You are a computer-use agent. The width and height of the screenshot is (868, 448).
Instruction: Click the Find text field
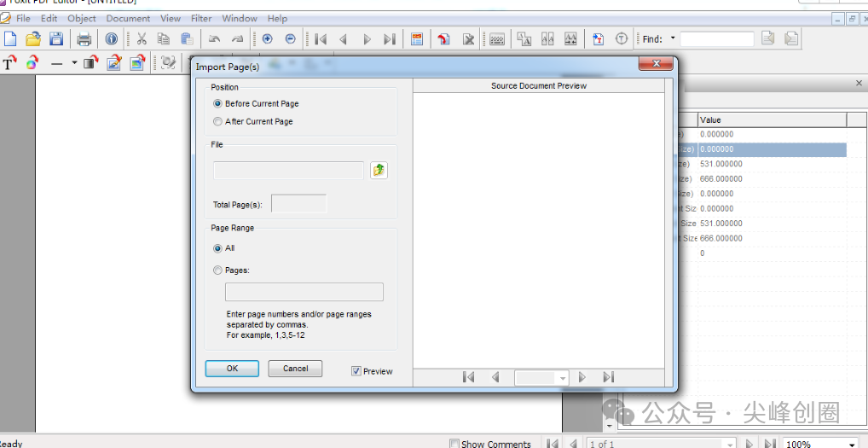tap(717, 38)
